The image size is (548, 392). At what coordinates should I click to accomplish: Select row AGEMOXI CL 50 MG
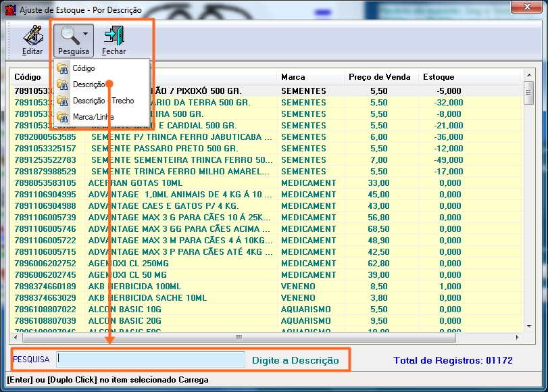266,275
